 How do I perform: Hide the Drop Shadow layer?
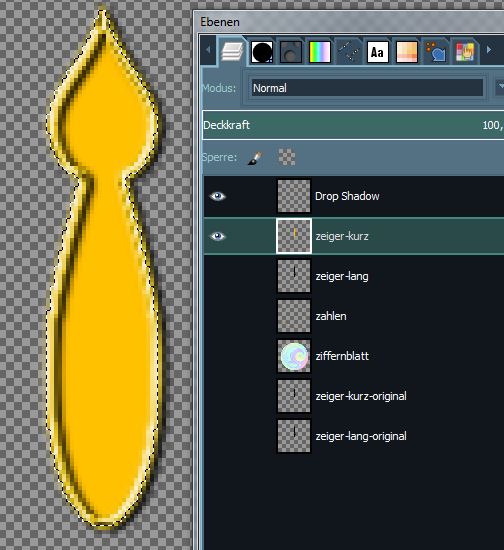click(217, 196)
